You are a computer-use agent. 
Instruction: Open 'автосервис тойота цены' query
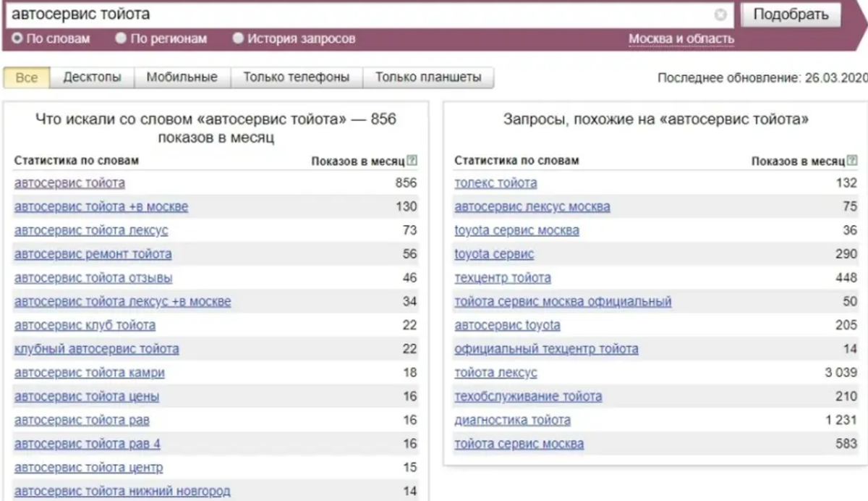coord(87,397)
